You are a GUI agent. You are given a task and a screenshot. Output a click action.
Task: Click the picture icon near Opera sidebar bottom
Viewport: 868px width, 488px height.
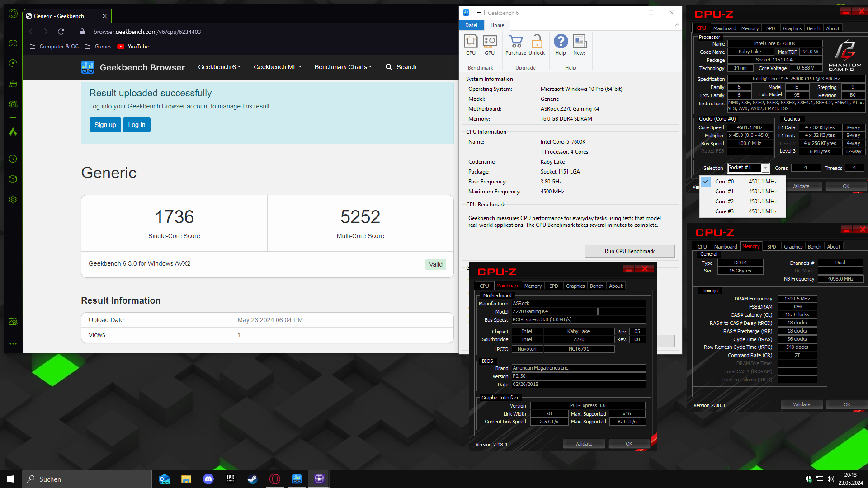(13, 321)
